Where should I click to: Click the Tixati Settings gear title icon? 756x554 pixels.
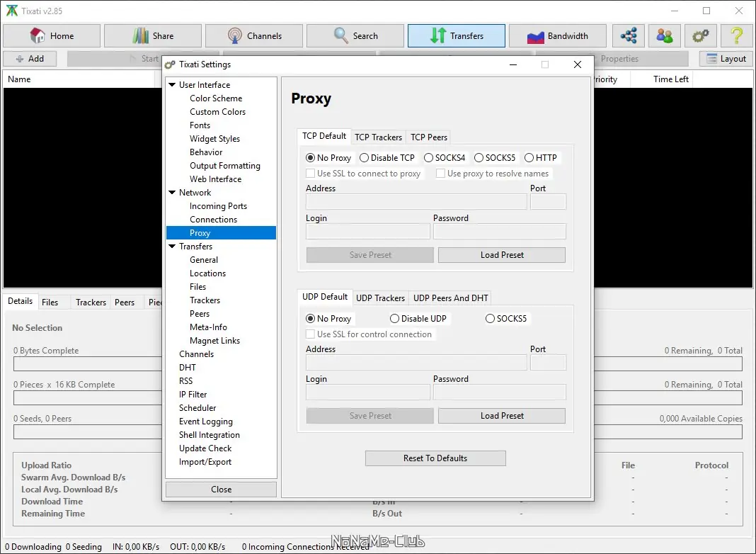[x=170, y=64]
